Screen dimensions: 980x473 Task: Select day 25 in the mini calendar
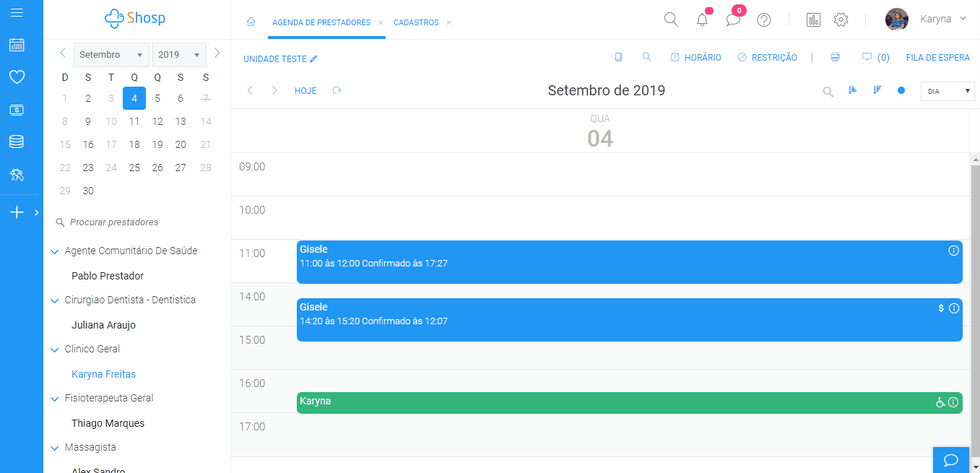tap(134, 168)
